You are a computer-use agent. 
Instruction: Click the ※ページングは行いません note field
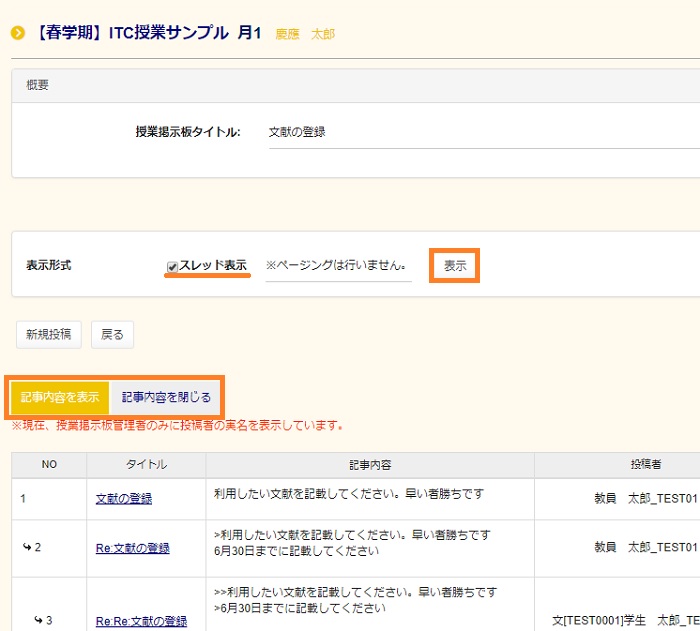coord(337,266)
